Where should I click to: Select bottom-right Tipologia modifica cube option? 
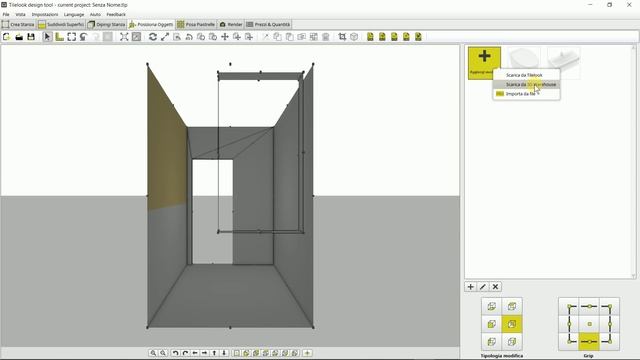512,342
